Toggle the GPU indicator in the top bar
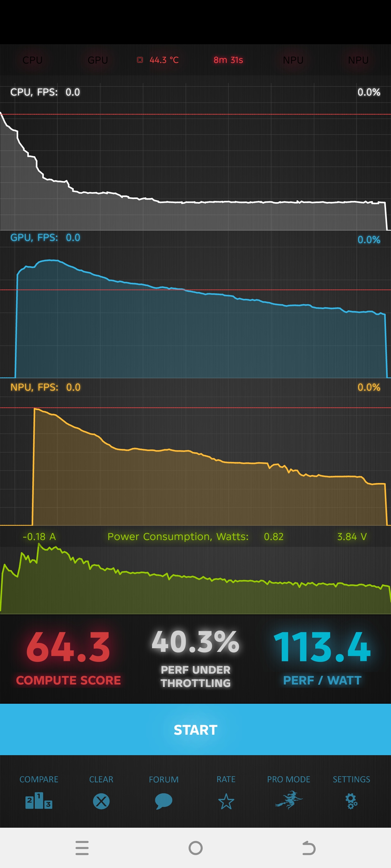Image resolution: width=391 pixels, height=868 pixels. point(98,60)
